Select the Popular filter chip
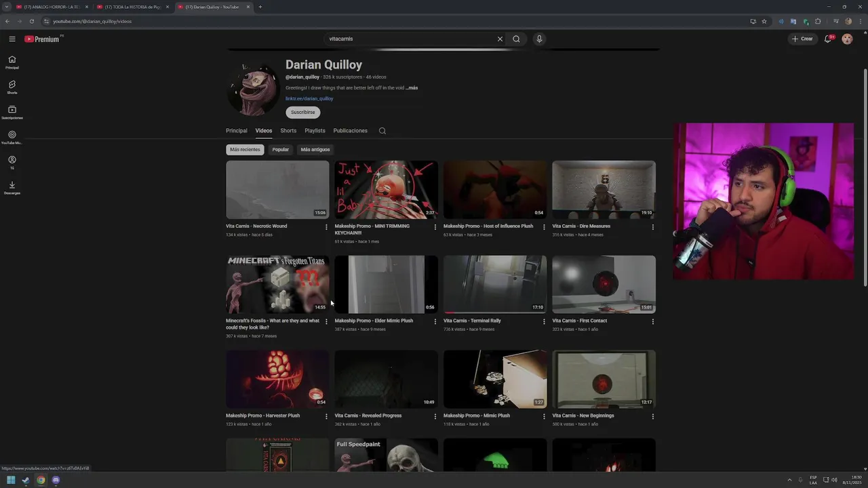 (x=281, y=149)
